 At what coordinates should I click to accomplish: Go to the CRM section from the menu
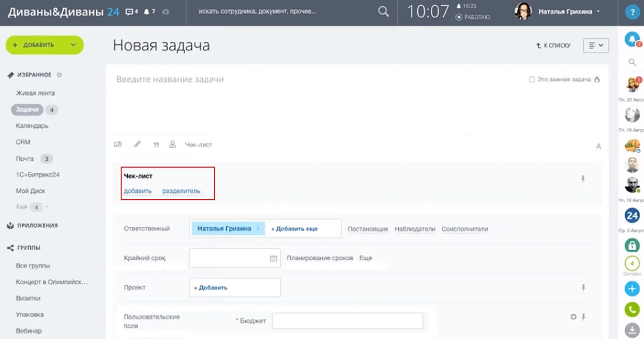click(x=23, y=142)
